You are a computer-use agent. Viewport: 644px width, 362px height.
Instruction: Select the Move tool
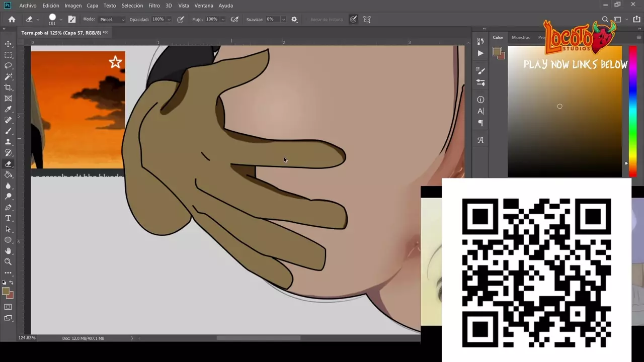click(8, 44)
